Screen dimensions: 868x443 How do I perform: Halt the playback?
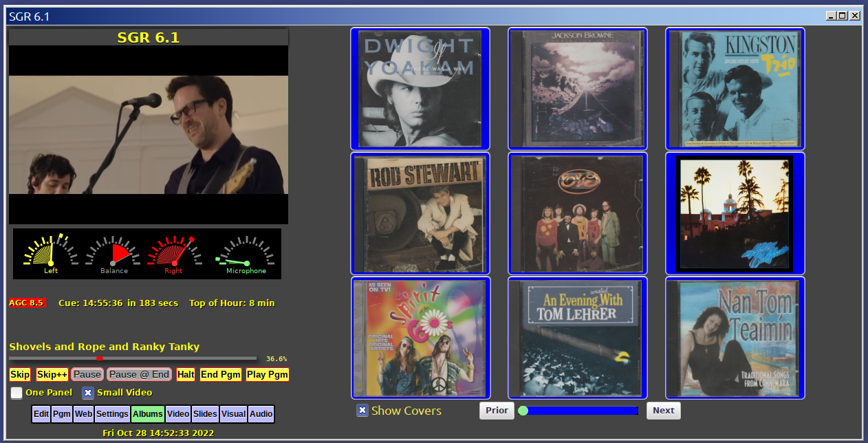[x=186, y=375]
